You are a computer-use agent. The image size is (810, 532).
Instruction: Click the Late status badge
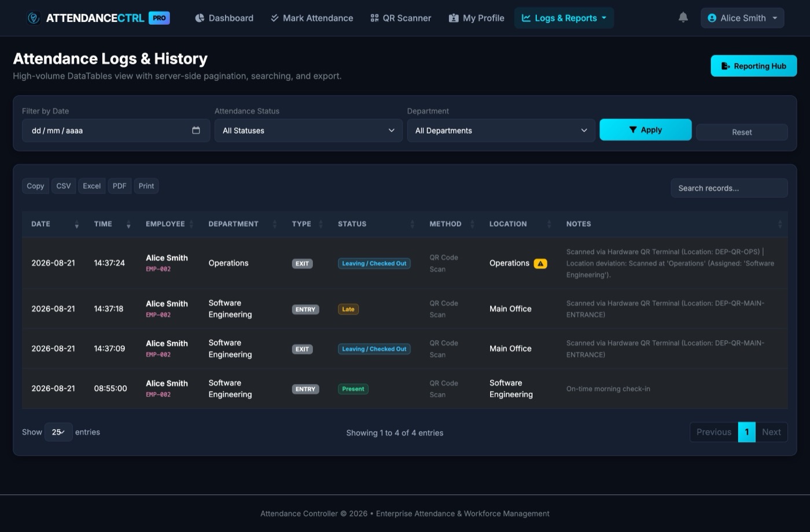tap(348, 309)
